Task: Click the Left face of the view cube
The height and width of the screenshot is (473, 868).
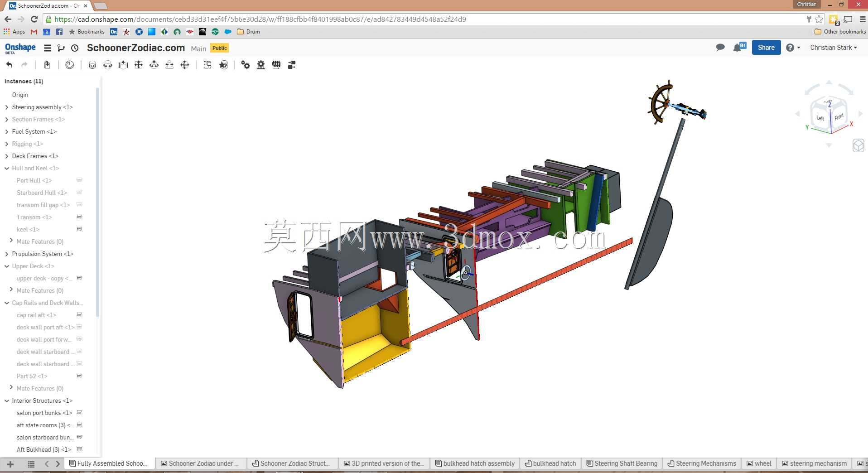Action: (x=820, y=118)
